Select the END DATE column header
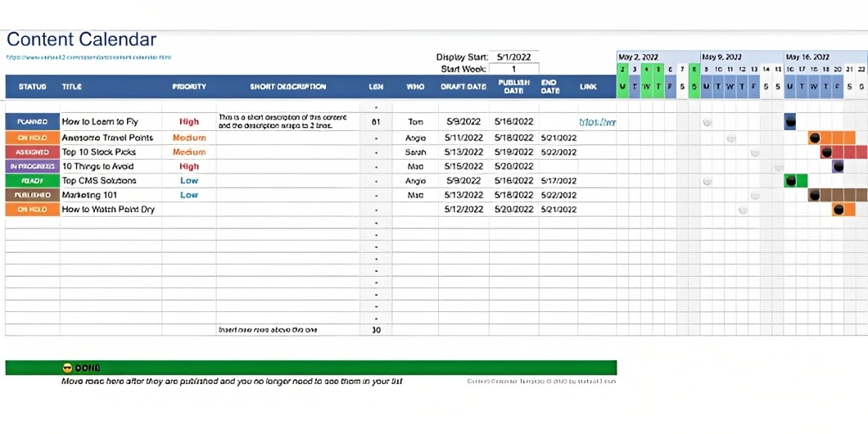 (558, 87)
